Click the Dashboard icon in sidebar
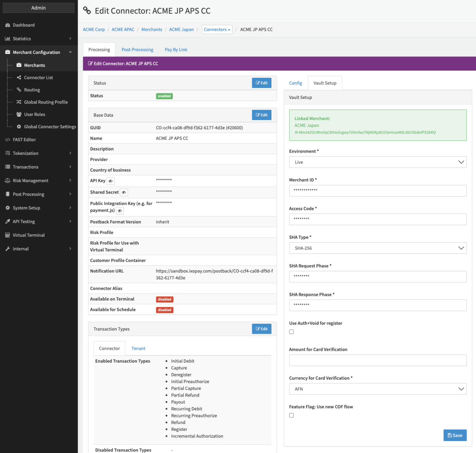 [x=7, y=25]
